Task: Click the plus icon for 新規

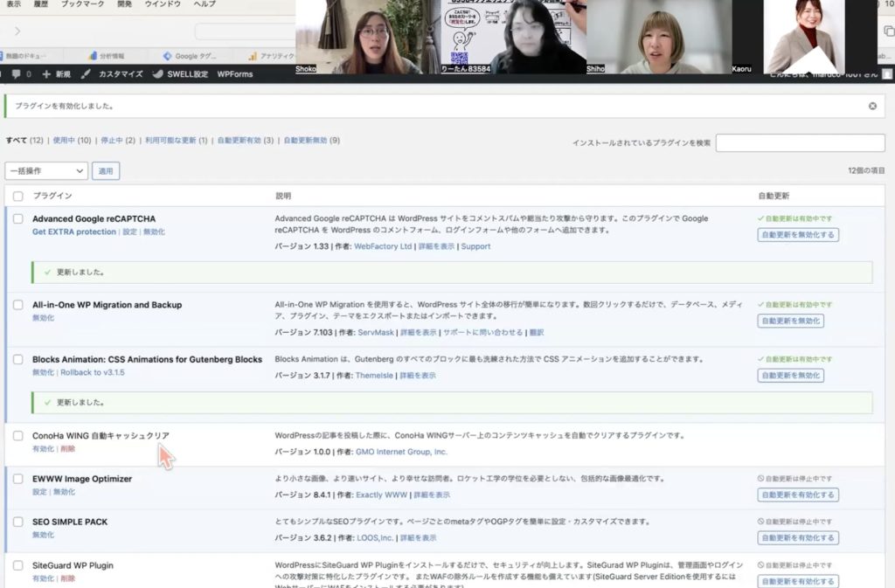Action: (46, 74)
